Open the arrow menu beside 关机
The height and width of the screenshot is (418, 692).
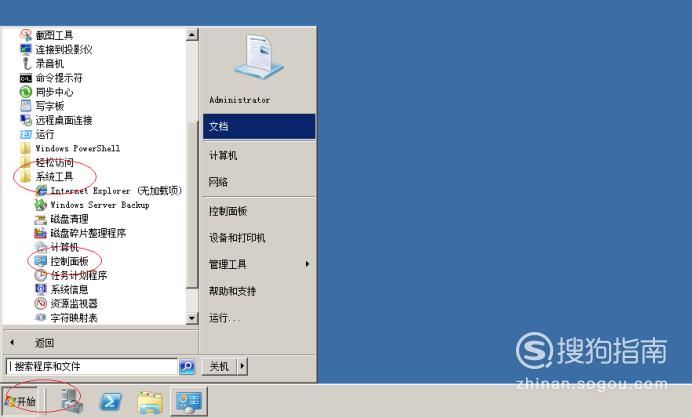tap(242, 366)
